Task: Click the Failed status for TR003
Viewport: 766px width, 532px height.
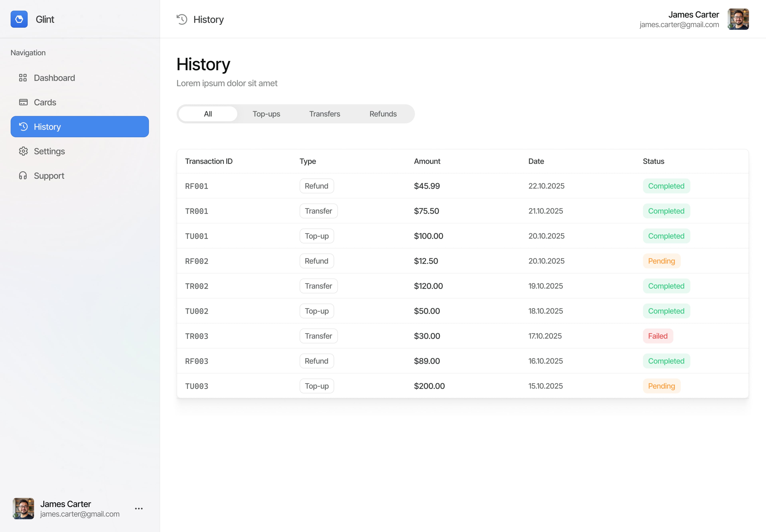Action: (658, 336)
